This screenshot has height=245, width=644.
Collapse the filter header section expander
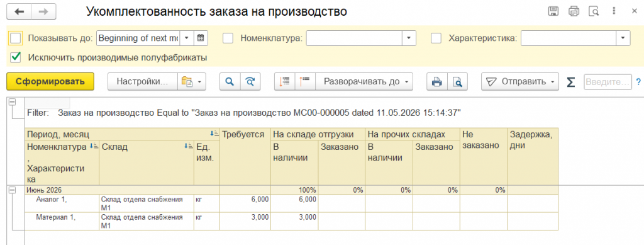(12, 102)
